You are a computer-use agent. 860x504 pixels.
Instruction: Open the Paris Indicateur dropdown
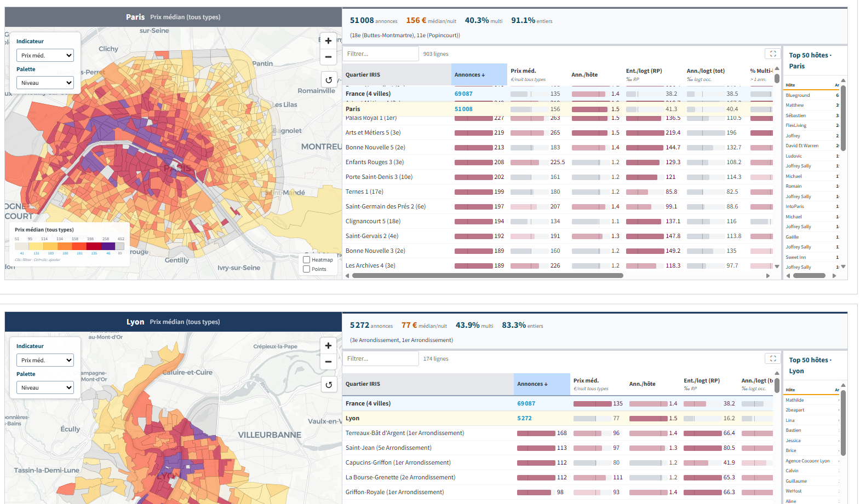tap(45, 55)
